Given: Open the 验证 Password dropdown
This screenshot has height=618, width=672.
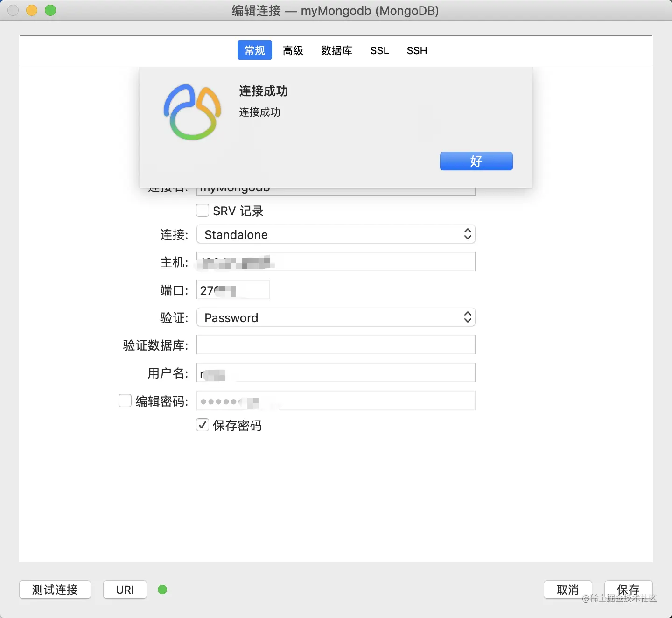Looking at the screenshot, I should tap(336, 317).
